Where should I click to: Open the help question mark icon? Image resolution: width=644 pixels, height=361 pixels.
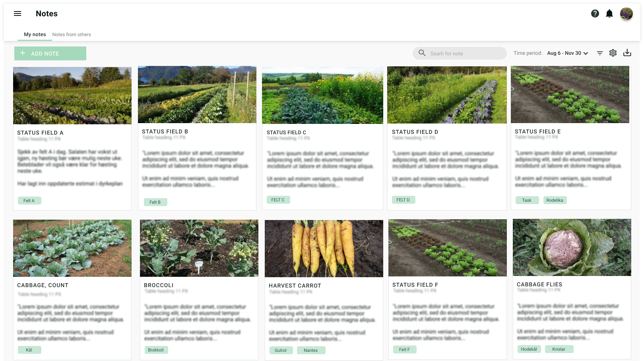coord(595,14)
